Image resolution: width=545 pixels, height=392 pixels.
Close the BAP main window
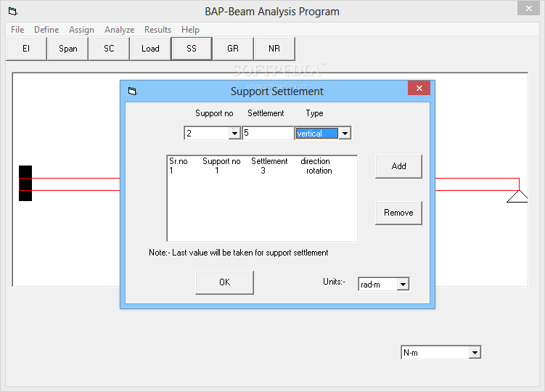(528, 8)
